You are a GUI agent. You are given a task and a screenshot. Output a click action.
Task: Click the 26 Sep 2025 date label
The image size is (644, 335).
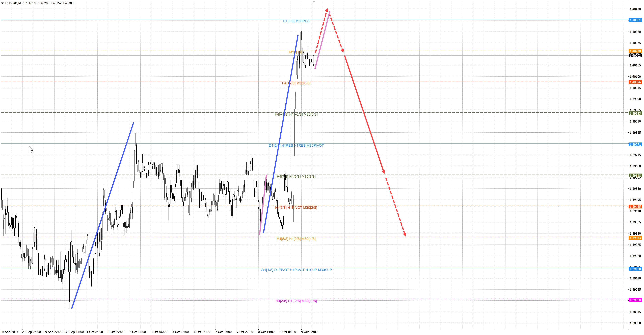point(10,332)
